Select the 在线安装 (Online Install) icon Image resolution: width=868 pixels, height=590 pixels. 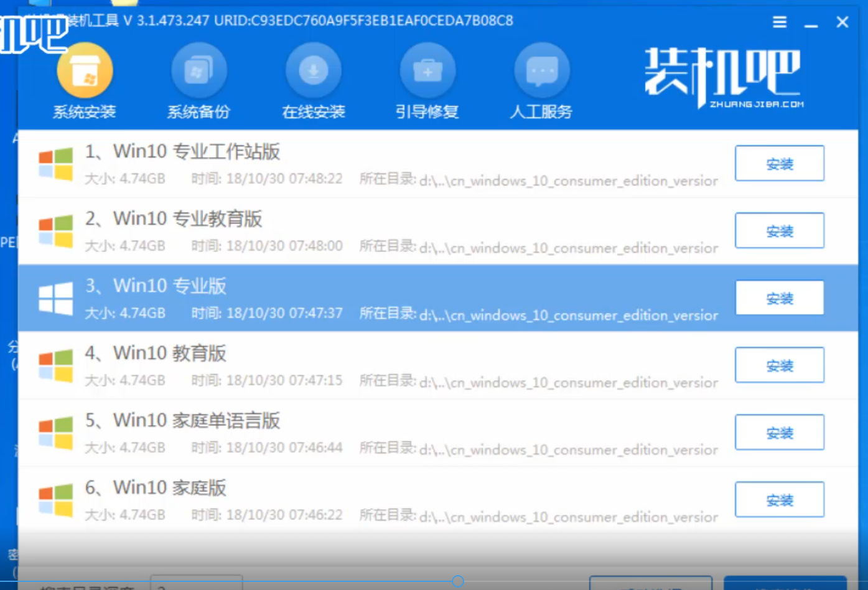[x=313, y=71]
